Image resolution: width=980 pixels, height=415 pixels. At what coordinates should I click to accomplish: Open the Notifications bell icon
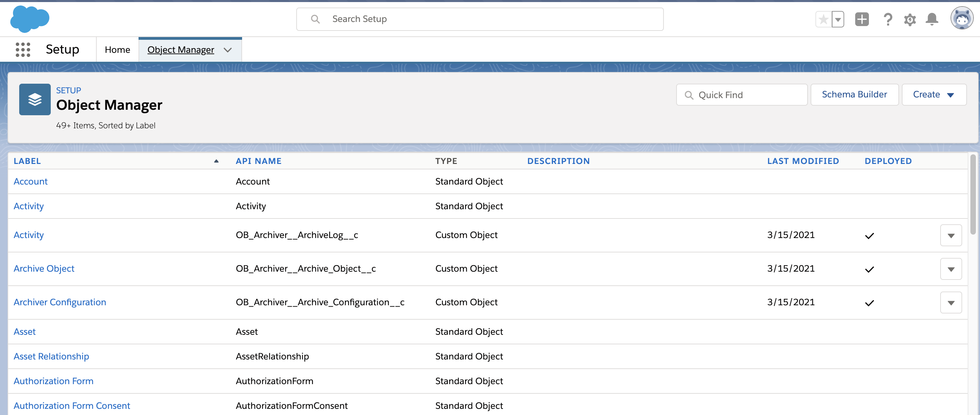pyautogui.click(x=931, y=19)
